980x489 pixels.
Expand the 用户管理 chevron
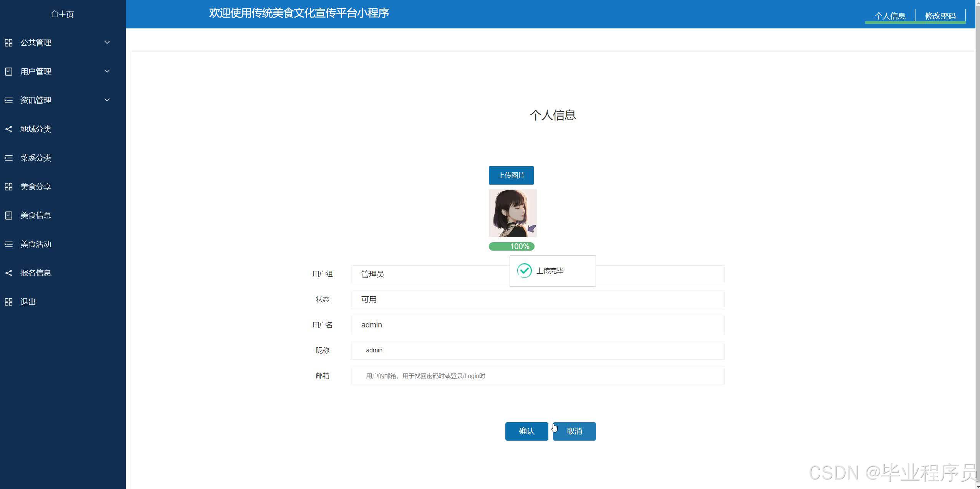pos(107,71)
